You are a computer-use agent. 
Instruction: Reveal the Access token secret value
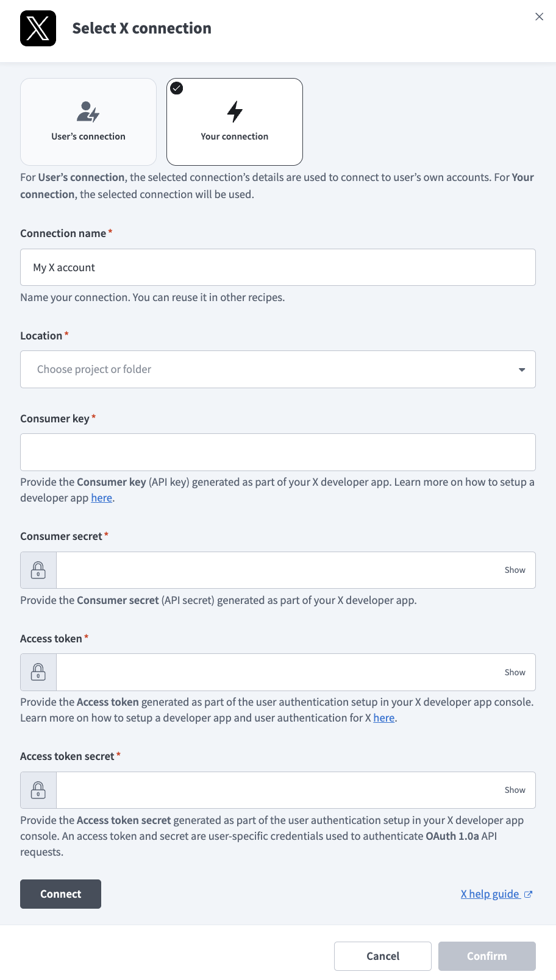(515, 790)
